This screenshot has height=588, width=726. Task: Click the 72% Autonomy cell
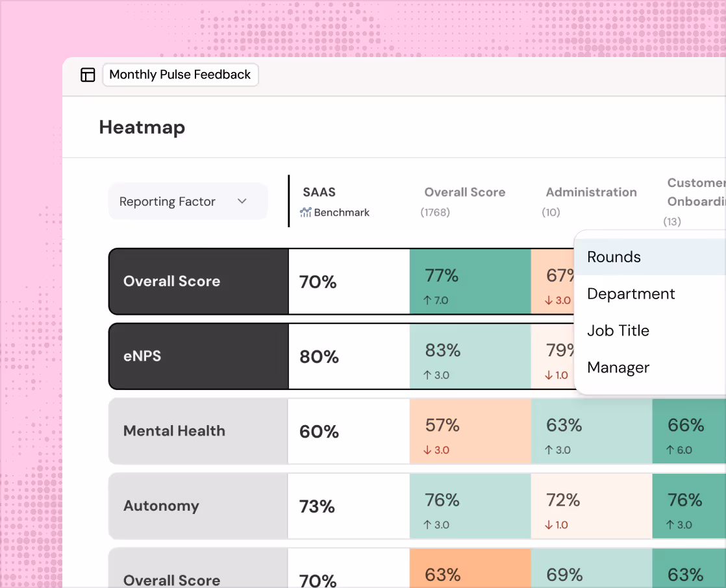point(592,506)
